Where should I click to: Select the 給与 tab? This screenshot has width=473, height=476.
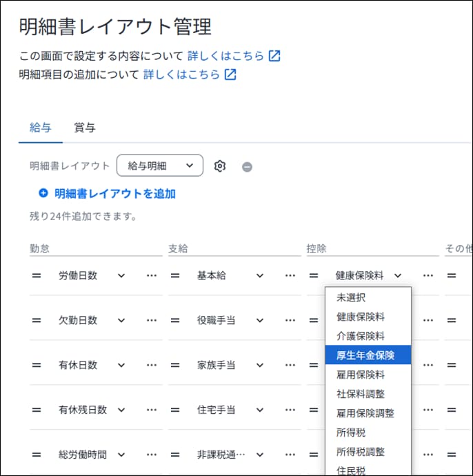click(x=41, y=127)
